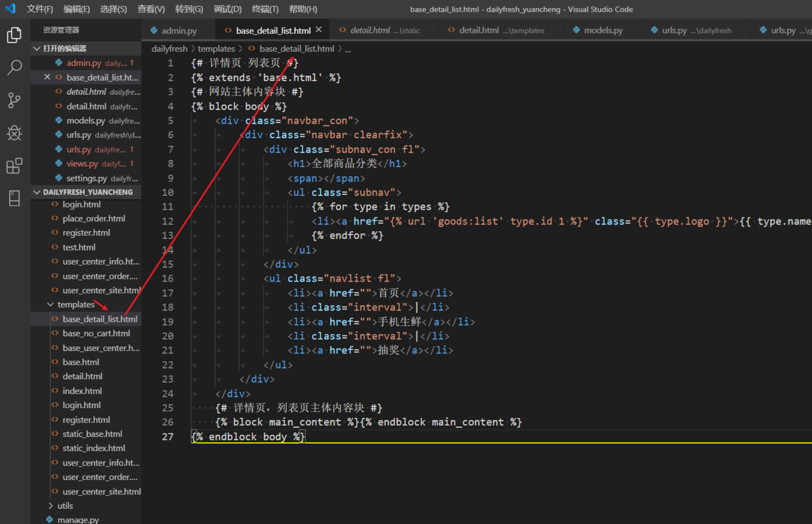Open settings.py in open editors list
This screenshot has height=524, width=812.
(x=86, y=178)
